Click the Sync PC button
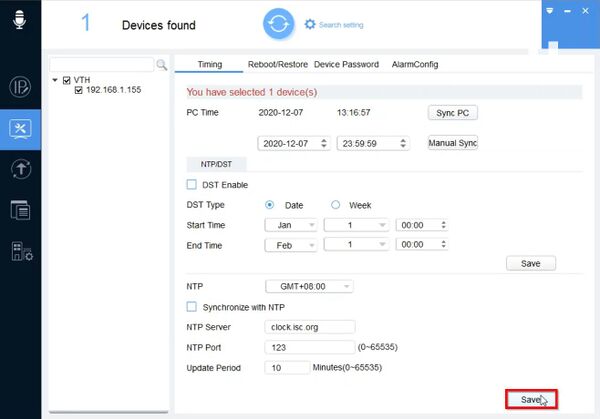 453,113
